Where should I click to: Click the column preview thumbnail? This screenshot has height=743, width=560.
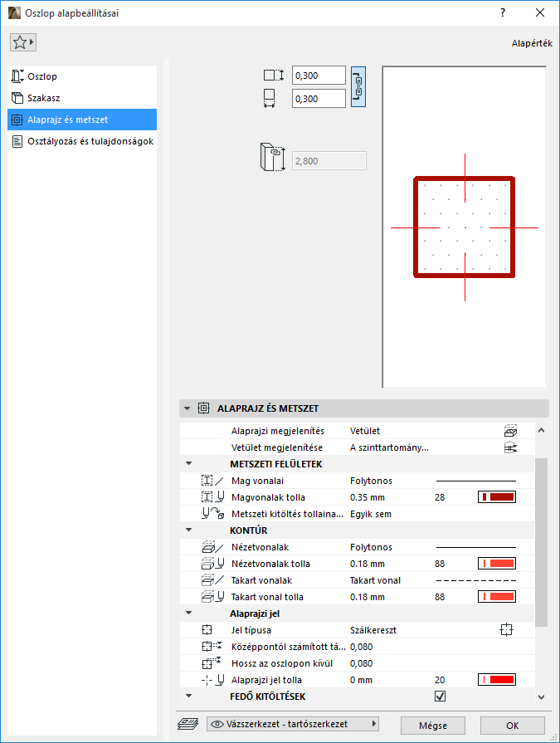(x=465, y=227)
